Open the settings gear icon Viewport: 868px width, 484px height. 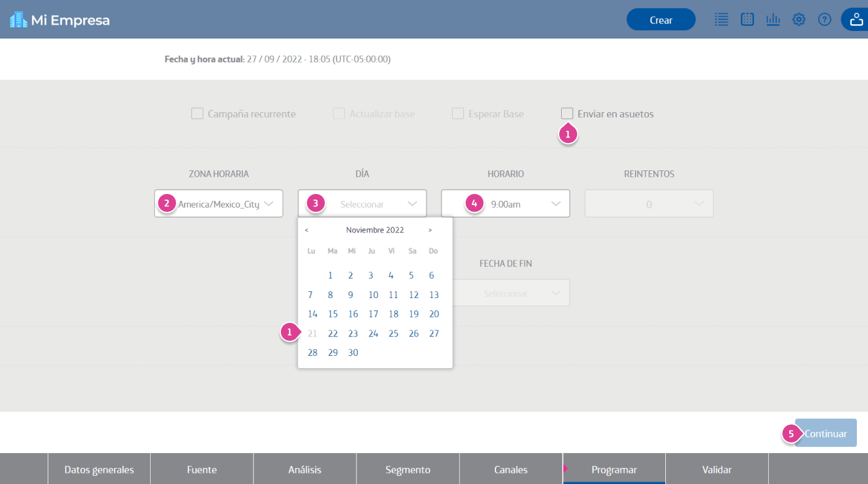799,19
